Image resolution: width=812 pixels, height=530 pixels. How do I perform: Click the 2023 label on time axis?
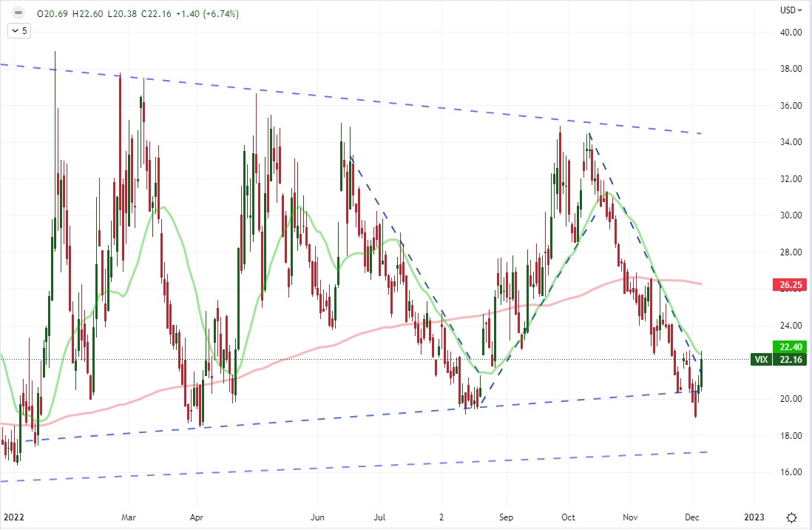click(754, 516)
